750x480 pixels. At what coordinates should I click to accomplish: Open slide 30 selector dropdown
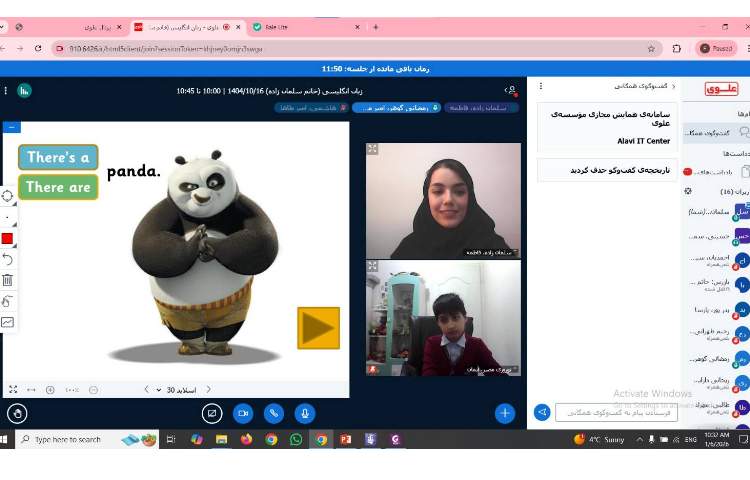click(176, 390)
